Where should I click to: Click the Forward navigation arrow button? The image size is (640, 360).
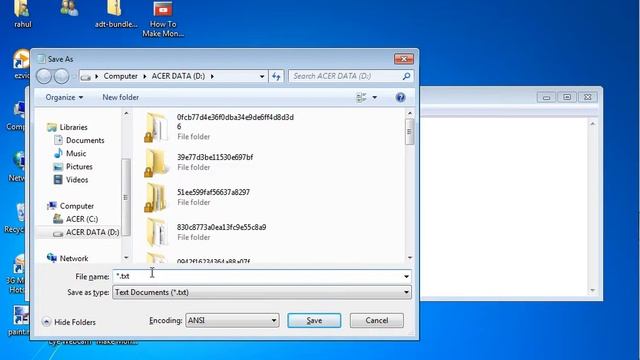click(x=61, y=76)
